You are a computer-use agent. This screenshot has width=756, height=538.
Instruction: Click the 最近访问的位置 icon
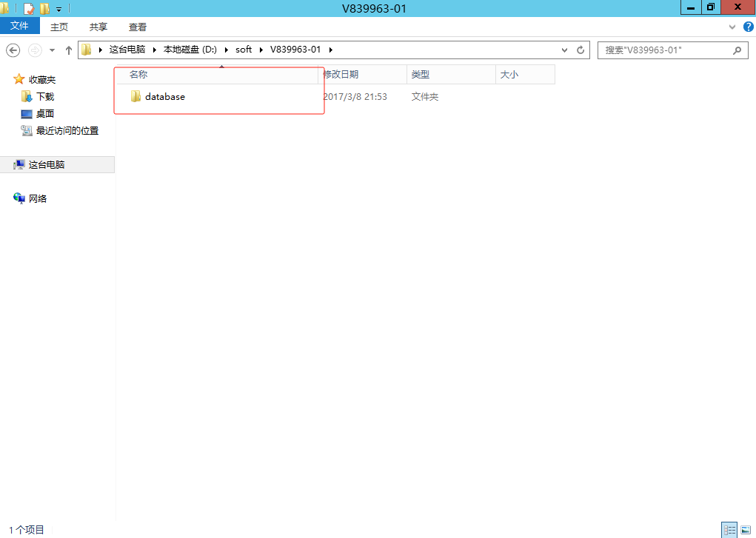point(27,131)
